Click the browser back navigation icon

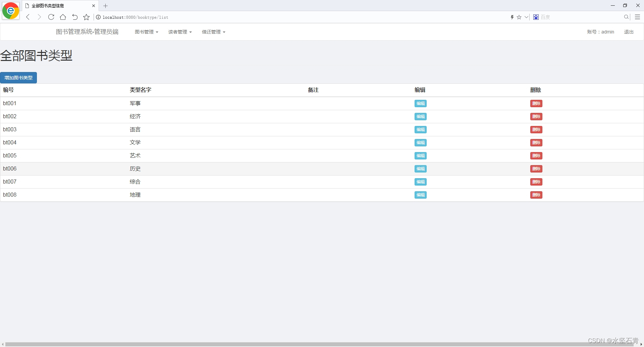[x=28, y=17]
